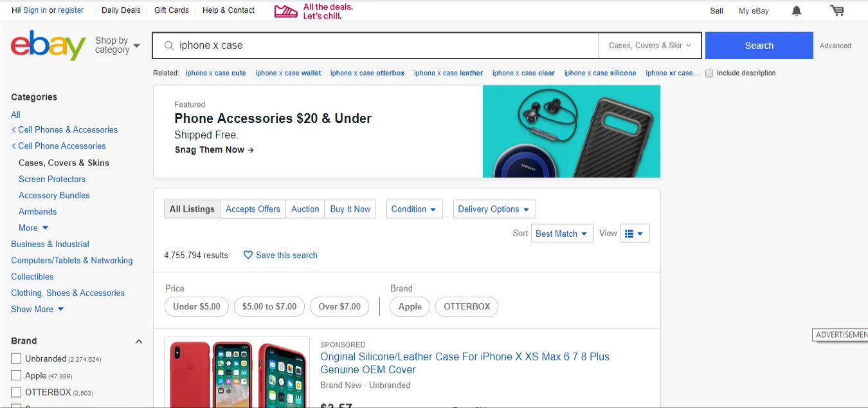The image size is (868, 408).
Task: Click the Snag Them Now link
Action: [209, 149]
